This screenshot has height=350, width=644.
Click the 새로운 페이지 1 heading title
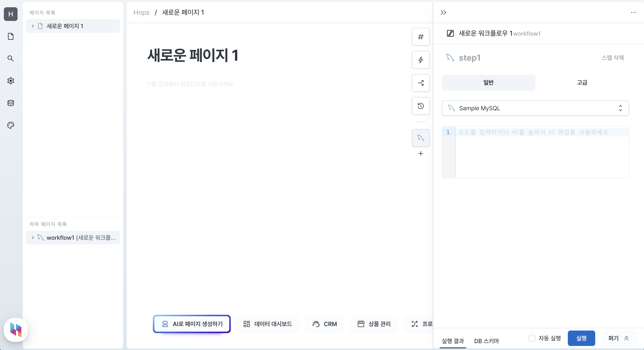point(193,55)
